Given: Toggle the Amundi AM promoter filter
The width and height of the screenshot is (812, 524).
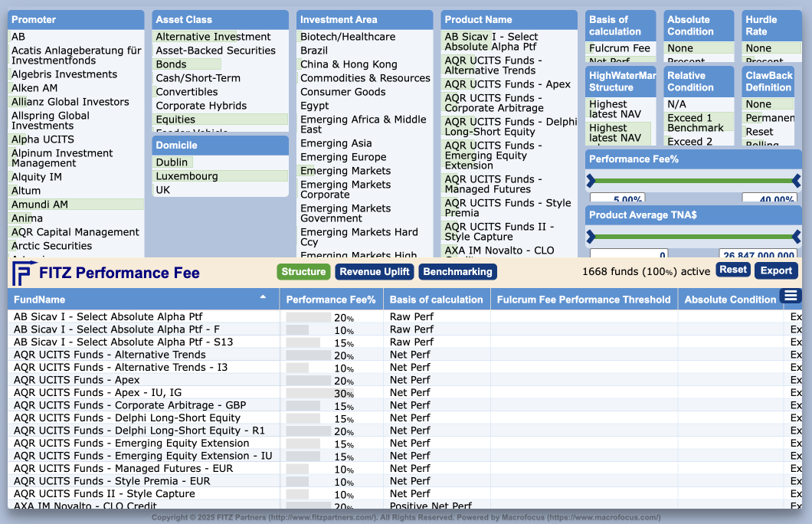Looking at the screenshot, I should pos(40,205).
